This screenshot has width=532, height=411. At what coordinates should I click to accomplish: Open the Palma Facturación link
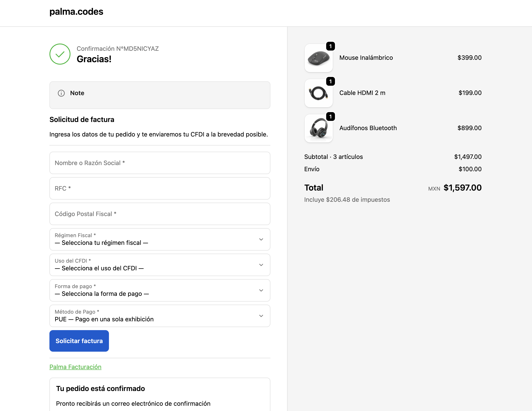click(75, 367)
